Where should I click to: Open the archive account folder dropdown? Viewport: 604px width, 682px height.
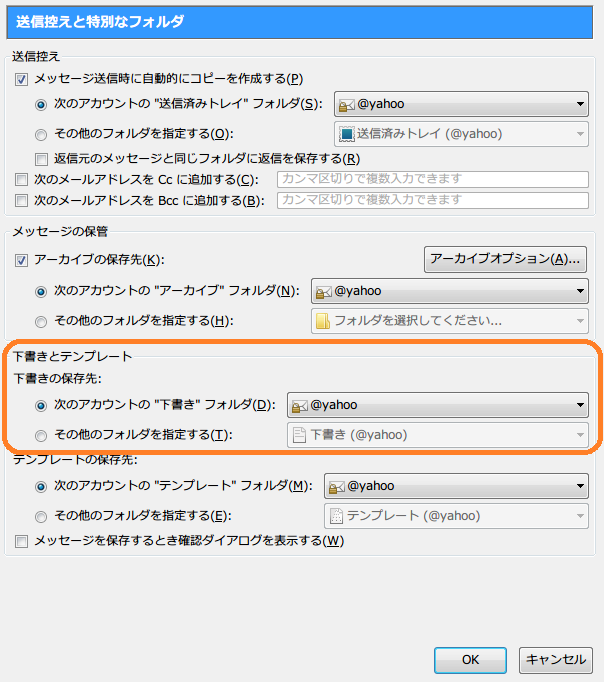click(449, 292)
